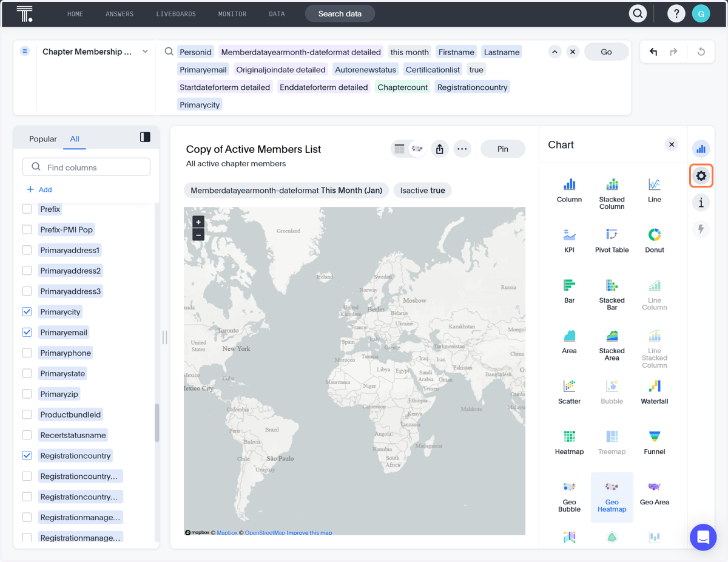Select the Geo Bubble chart type
Image resolution: width=728 pixels, height=562 pixels.
coord(569,496)
